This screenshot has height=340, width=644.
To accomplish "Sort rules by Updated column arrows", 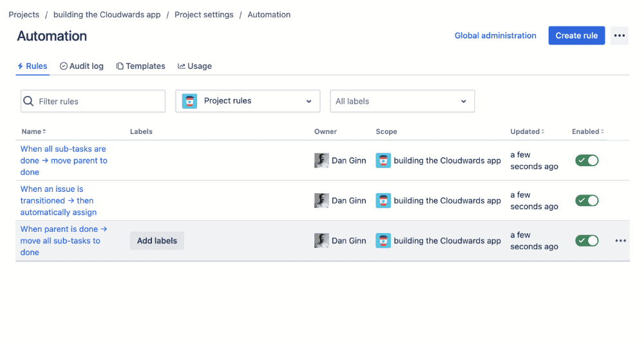I will click(x=542, y=131).
